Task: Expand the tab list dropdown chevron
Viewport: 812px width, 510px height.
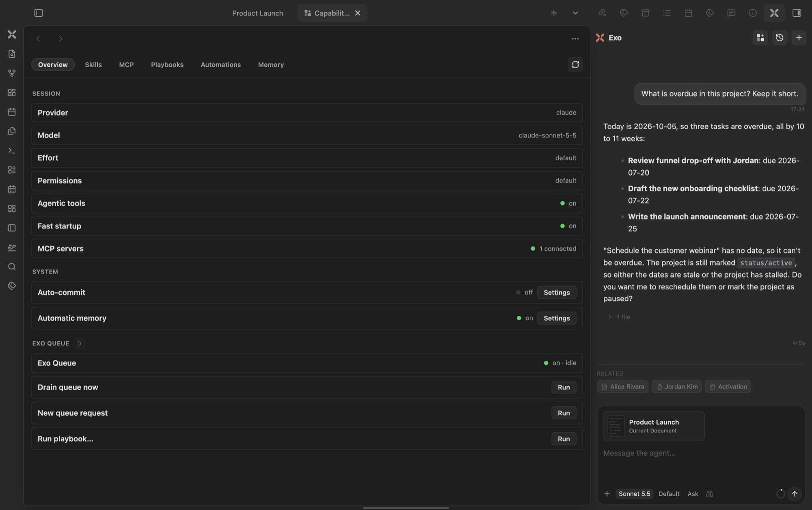Action: tap(575, 13)
